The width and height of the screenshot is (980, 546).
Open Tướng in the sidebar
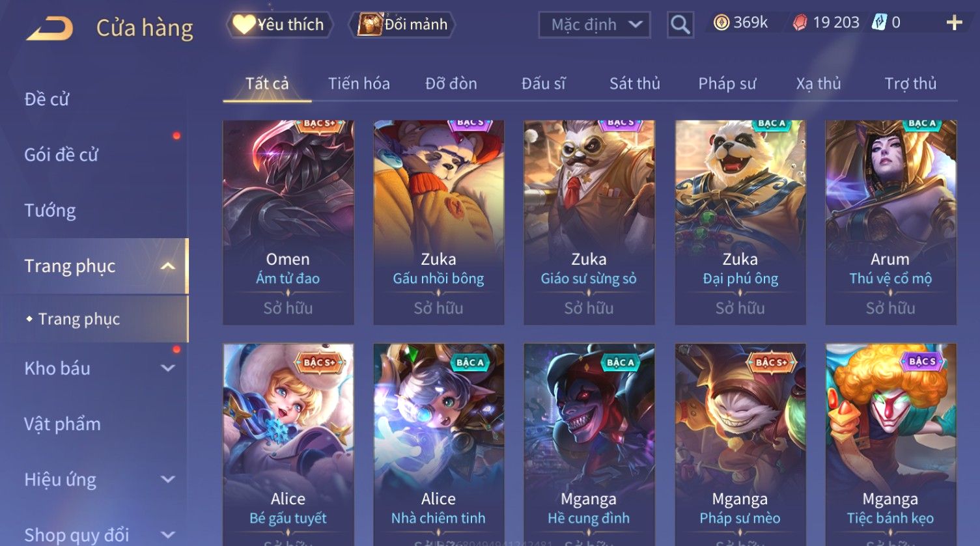click(50, 211)
